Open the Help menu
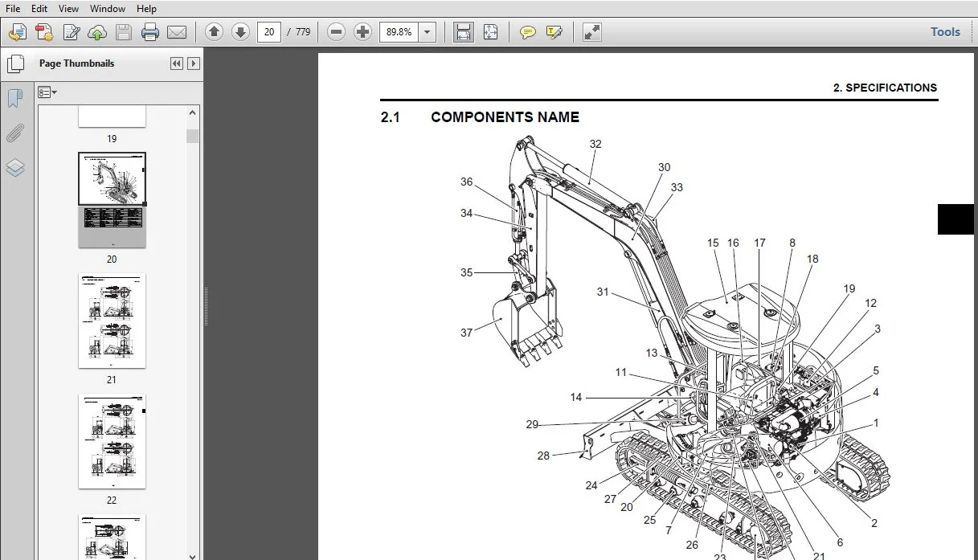The image size is (978, 560). click(146, 9)
